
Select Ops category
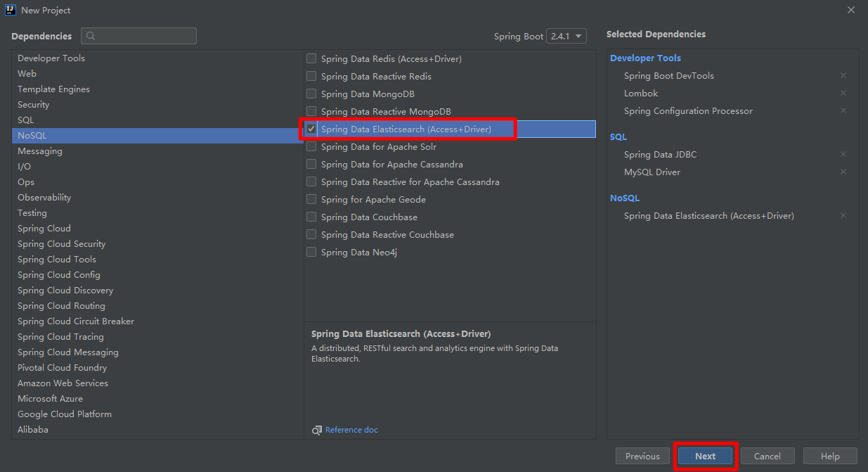coord(157,181)
